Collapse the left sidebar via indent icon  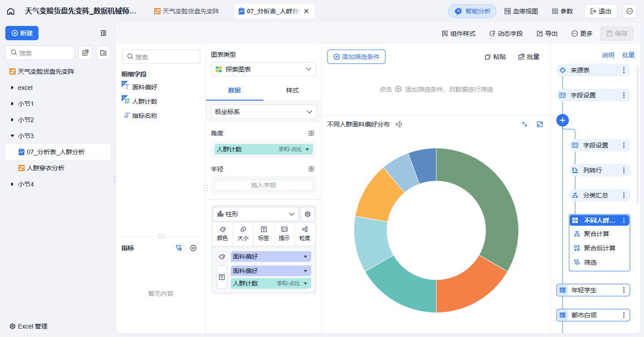103,33
